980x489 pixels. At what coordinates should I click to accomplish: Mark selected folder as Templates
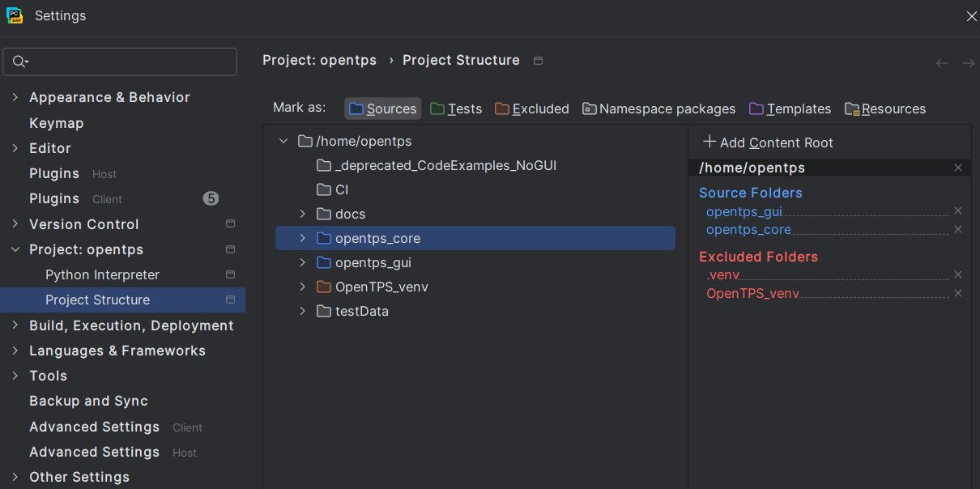[x=790, y=108]
